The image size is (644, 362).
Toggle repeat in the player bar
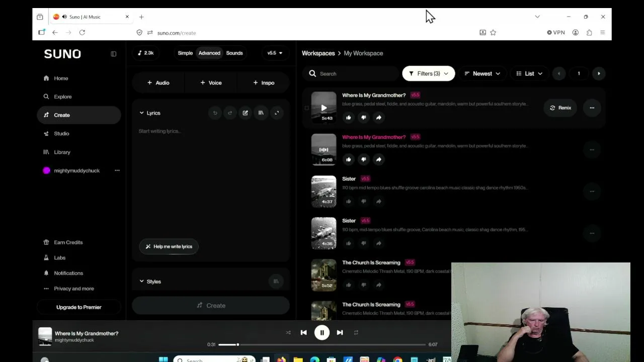pyautogui.click(x=356, y=332)
